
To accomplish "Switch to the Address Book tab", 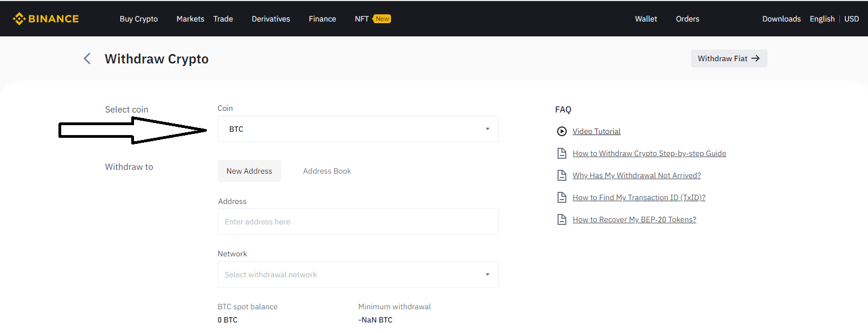I will (x=327, y=171).
